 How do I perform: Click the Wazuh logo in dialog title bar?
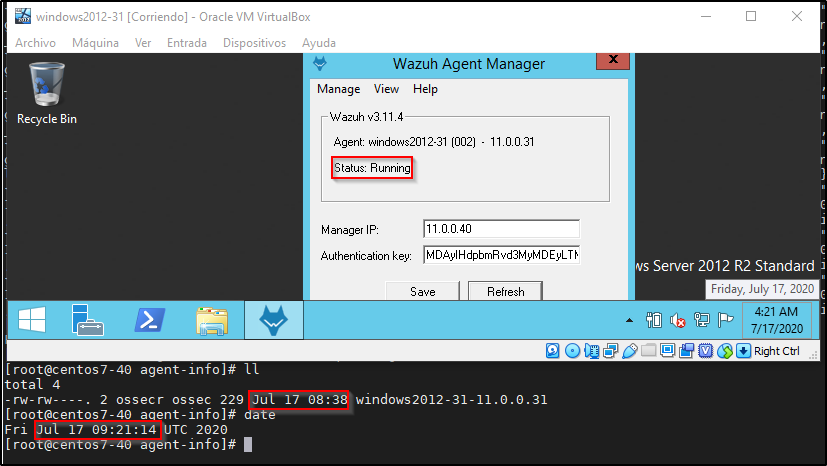[x=320, y=64]
